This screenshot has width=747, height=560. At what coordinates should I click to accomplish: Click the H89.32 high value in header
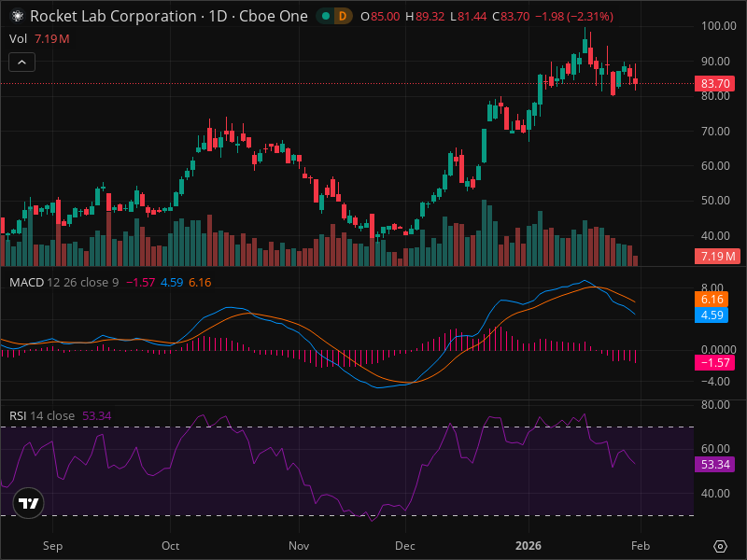(425, 17)
